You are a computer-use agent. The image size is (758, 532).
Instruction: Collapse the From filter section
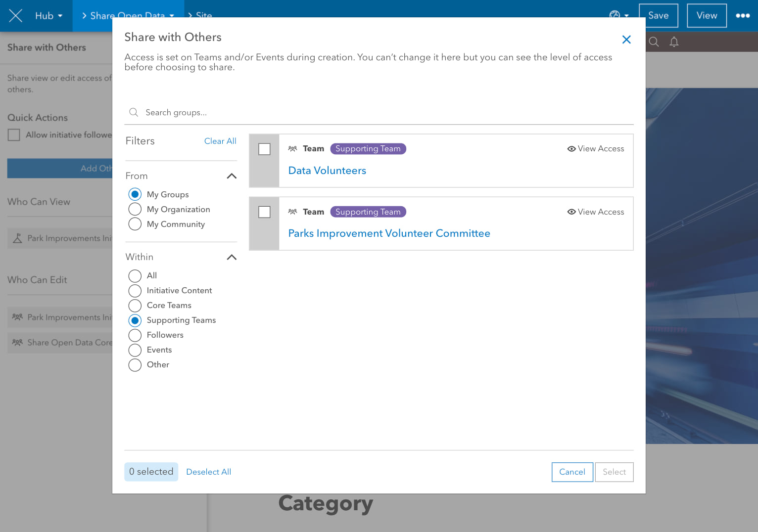(x=231, y=176)
